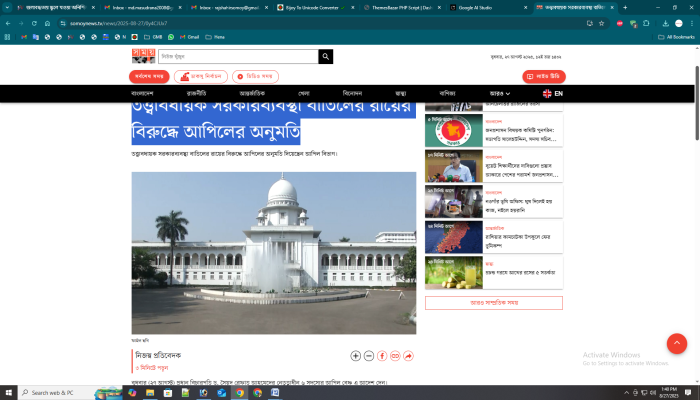Viewport: 700px width, 400px height.
Task: Click the taskbar 'Search web & PC' box
Action: pyautogui.click(x=71, y=392)
